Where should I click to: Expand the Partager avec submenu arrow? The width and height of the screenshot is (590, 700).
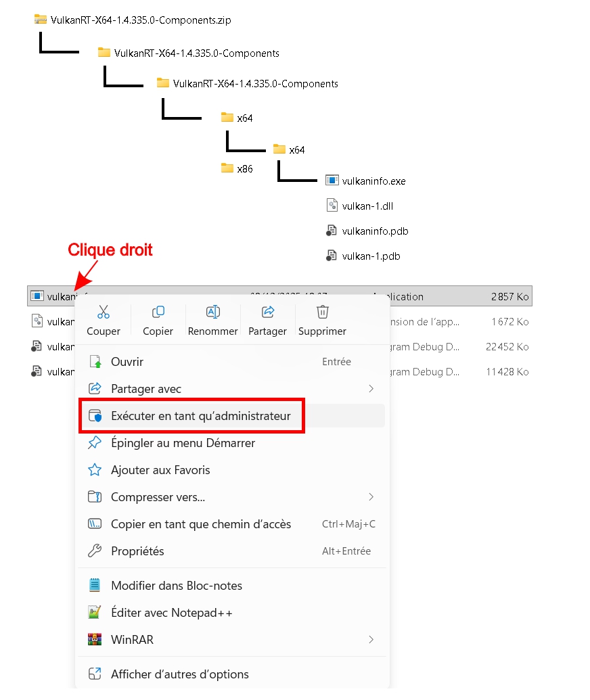tap(371, 389)
